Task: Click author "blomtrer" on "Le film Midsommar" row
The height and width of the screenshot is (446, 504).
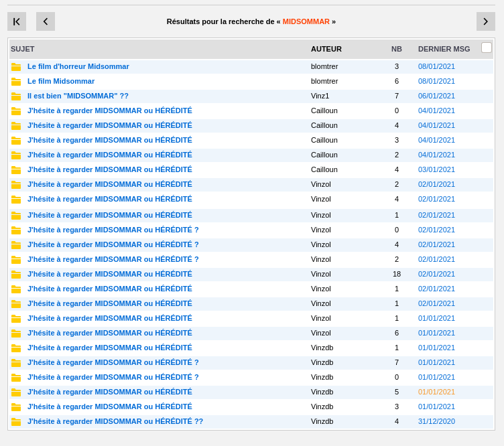Action: [324, 81]
